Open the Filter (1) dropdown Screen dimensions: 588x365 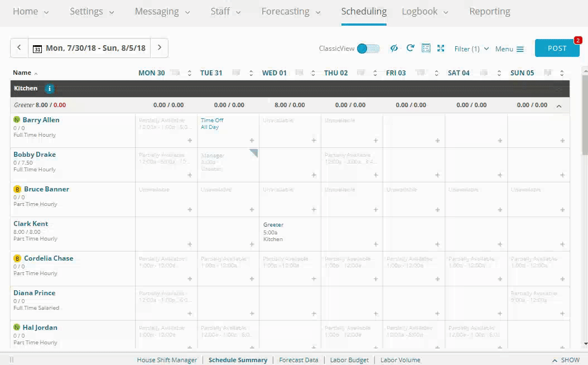tap(471, 49)
